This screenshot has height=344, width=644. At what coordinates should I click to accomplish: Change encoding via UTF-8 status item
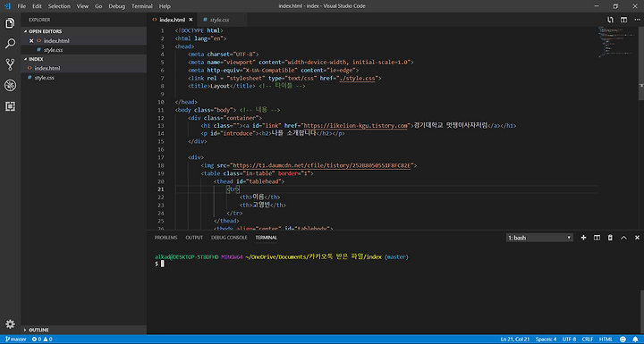[569, 339]
